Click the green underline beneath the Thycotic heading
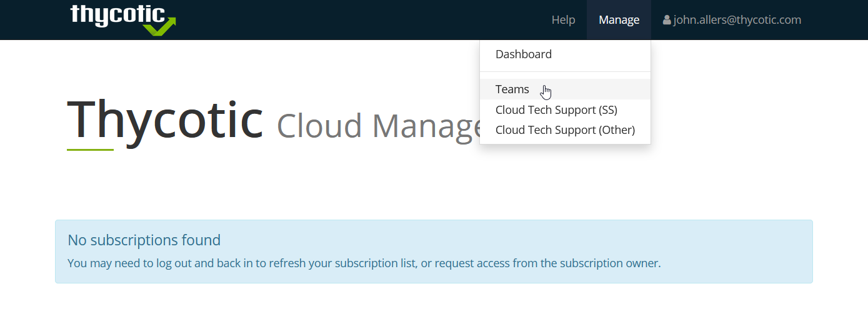 point(90,150)
